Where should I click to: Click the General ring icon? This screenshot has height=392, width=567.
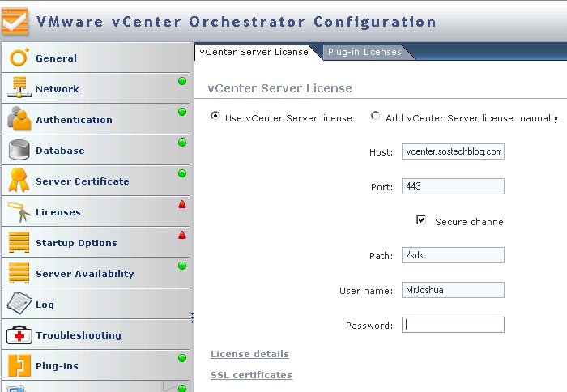point(19,58)
